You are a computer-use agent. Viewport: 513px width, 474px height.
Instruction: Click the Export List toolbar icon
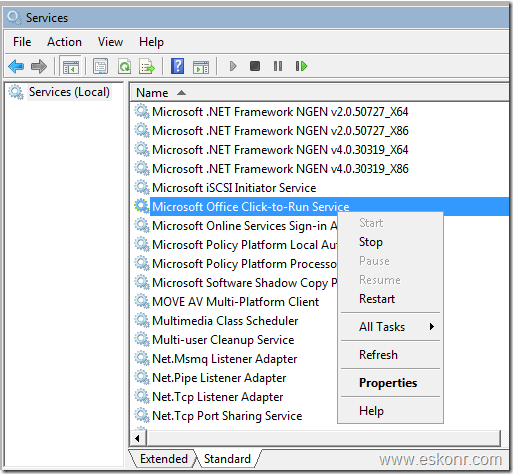point(147,66)
